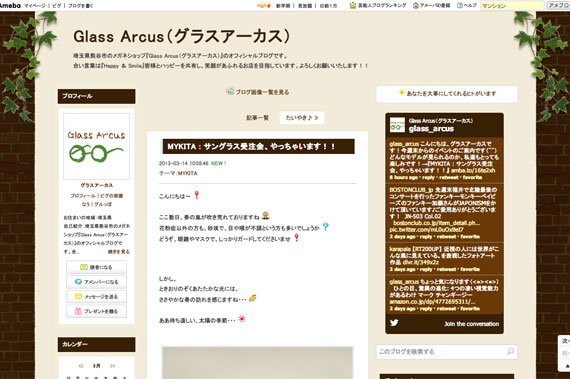
Task: Go to previous month in calendar
Action: 81,366
